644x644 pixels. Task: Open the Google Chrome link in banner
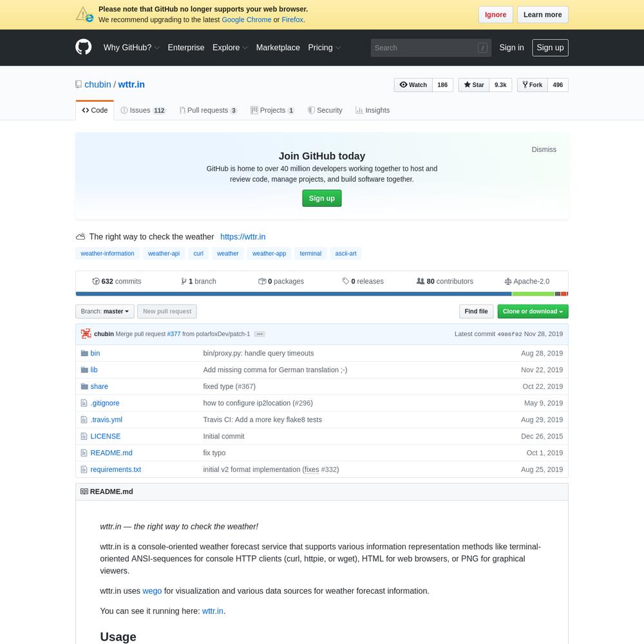pyautogui.click(x=247, y=20)
